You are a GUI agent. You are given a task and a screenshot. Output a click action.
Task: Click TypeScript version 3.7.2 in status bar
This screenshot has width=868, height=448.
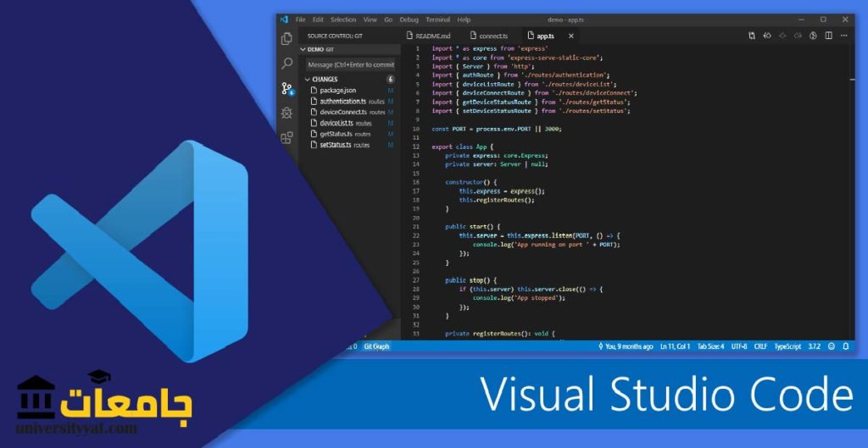(814, 346)
